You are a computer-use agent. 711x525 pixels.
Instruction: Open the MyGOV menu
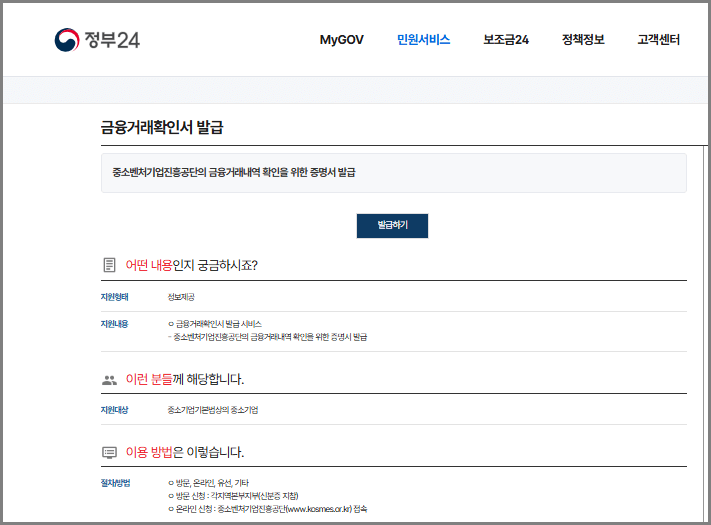[x=341, y=40]
